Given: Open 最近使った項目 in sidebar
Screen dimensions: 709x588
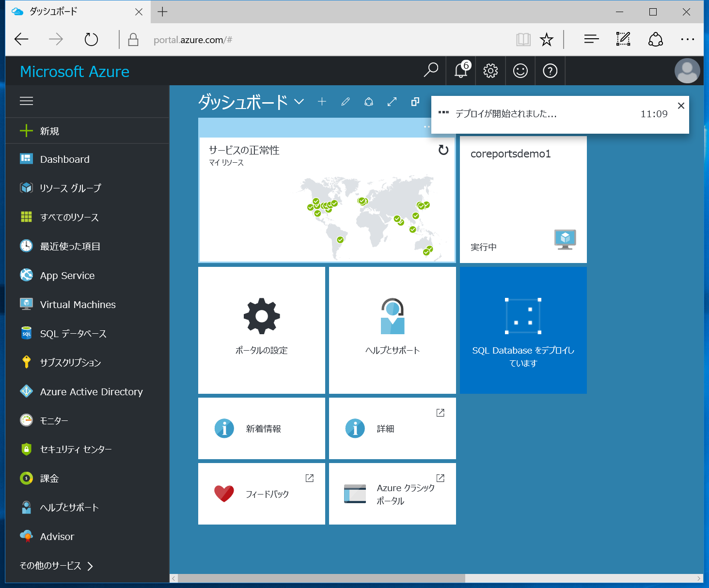Looking at the screenshot, I should (x=87, y=246).
